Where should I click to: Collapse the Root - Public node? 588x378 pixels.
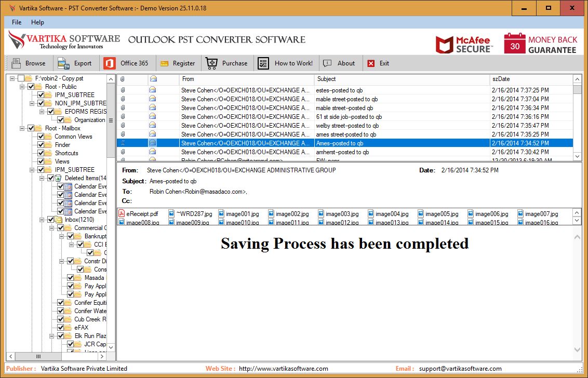click(x=22, y=87)
